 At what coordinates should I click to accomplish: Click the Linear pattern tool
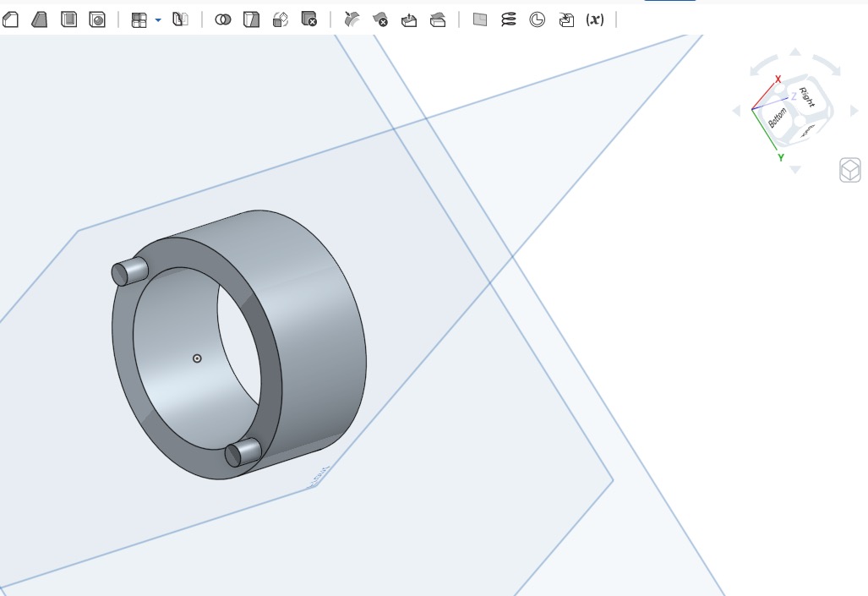click(x=139, y=19)
